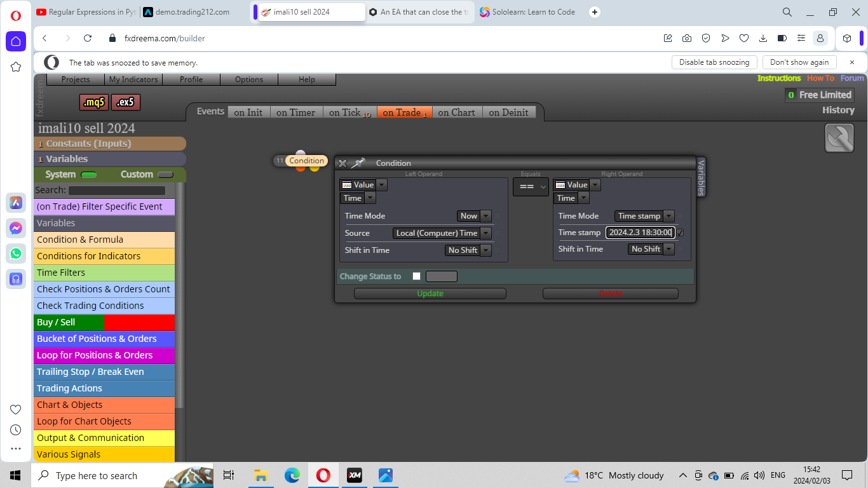
Task: Pick the Change Status color swatch
Action: tap(442, 276)
